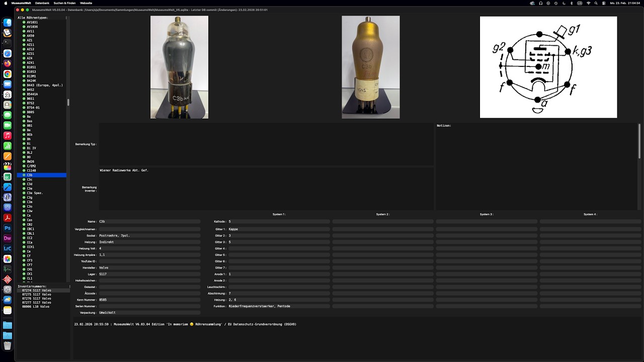The image size is (644, 362).
Task: Select tube type AZ12 in list
Action: pos(42,49)
